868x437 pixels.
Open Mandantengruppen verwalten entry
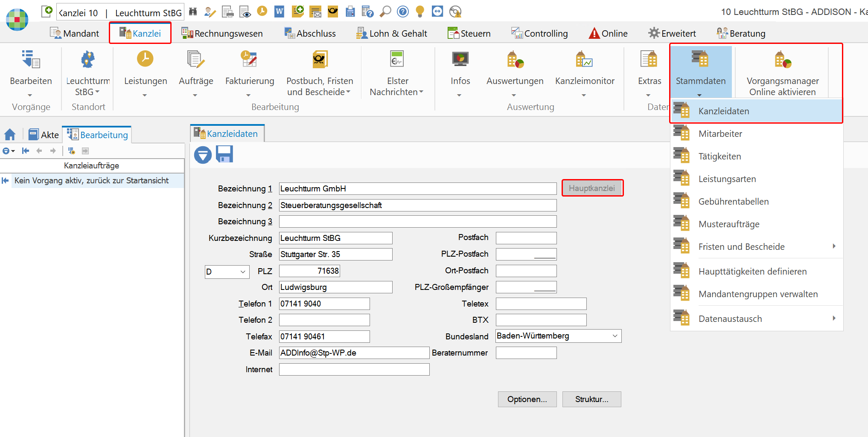757,294
